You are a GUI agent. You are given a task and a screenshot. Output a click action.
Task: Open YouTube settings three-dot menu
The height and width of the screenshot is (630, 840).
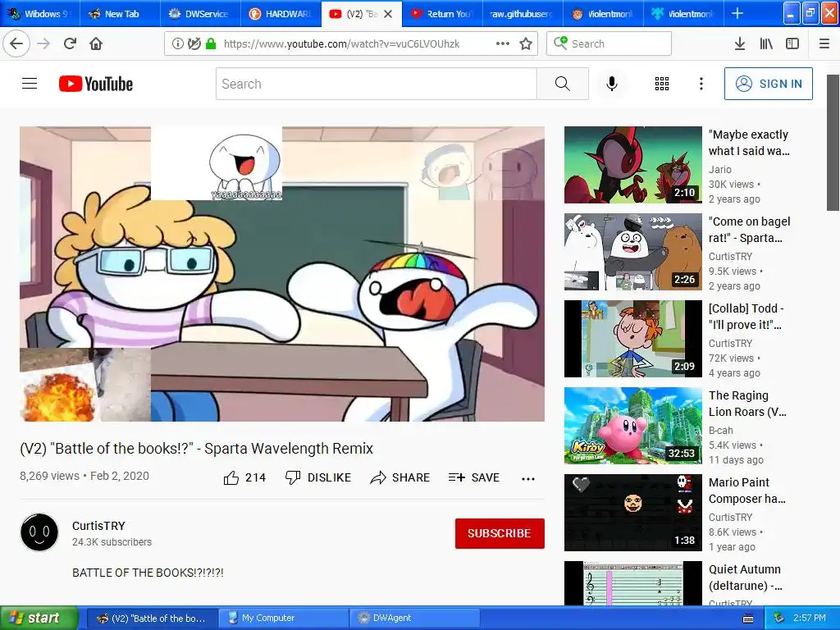pyautogui.click(x=701, y=84)
